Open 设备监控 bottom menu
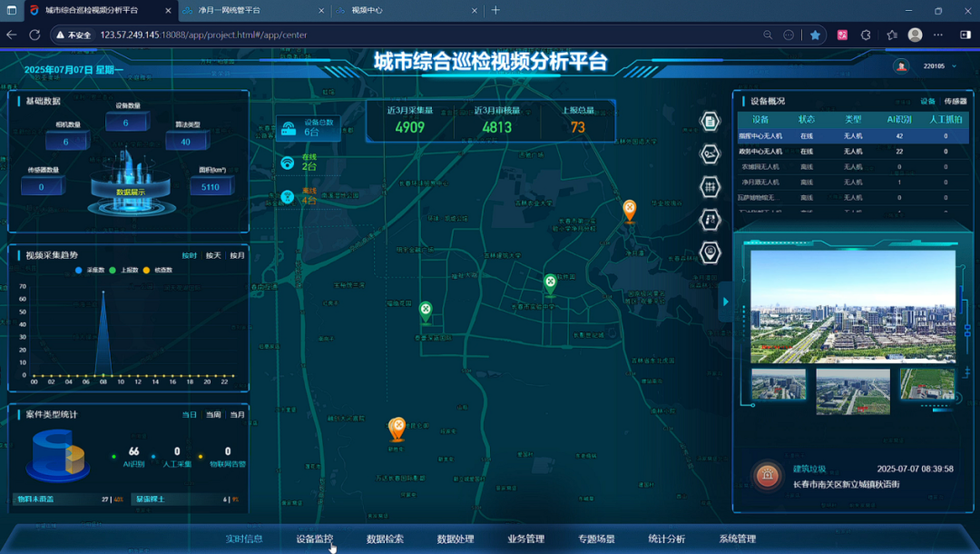 pyautogui.click(x=314, y=539)
